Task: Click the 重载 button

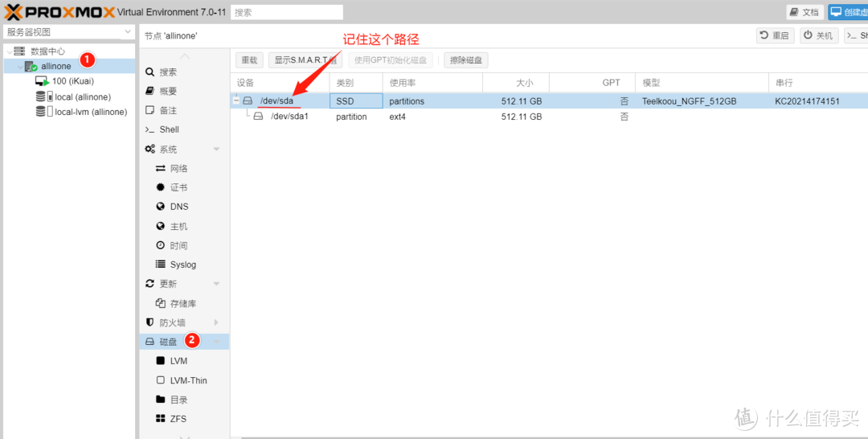Action: pos(250,60)
